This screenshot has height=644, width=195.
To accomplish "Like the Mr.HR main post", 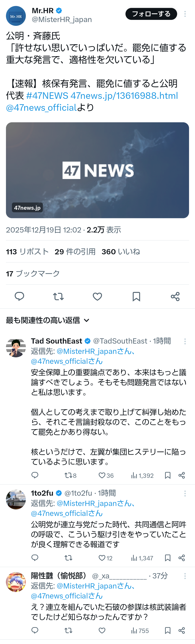I will click(97, 296).
